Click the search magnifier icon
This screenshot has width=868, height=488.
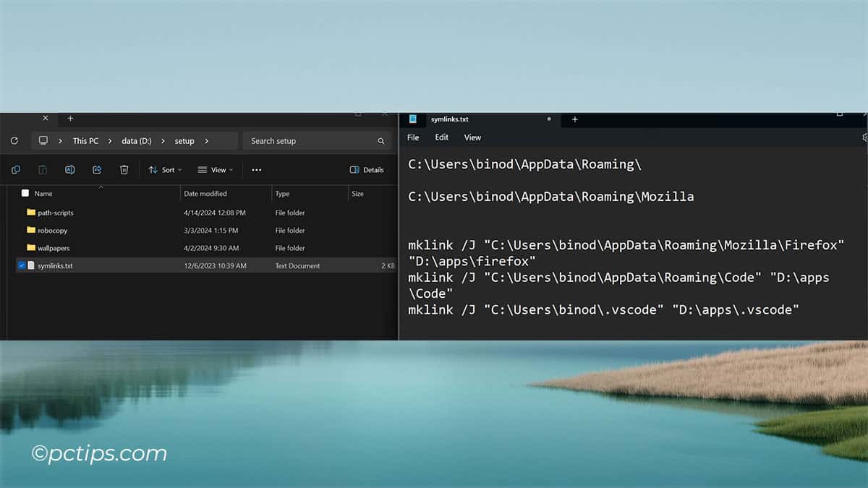pos(380,141)
